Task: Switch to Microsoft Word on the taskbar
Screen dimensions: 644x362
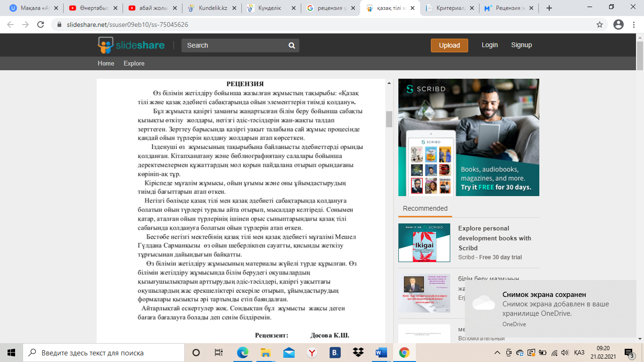Action: tap(381, 353)
